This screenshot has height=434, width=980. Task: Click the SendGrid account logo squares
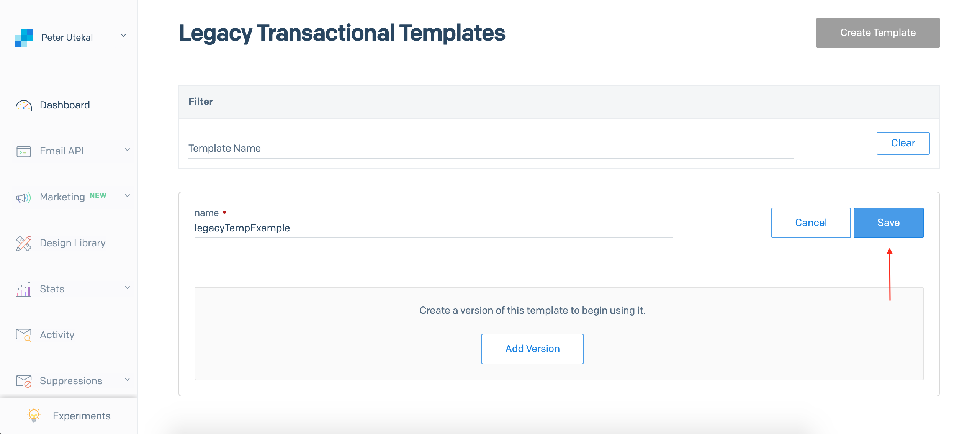click(x=24, y=37)
